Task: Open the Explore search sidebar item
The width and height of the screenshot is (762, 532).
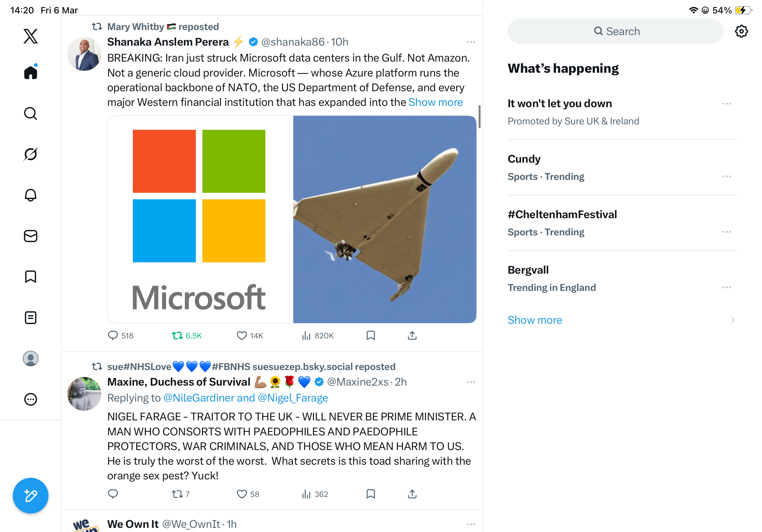Action: click(x=31, y=113)
